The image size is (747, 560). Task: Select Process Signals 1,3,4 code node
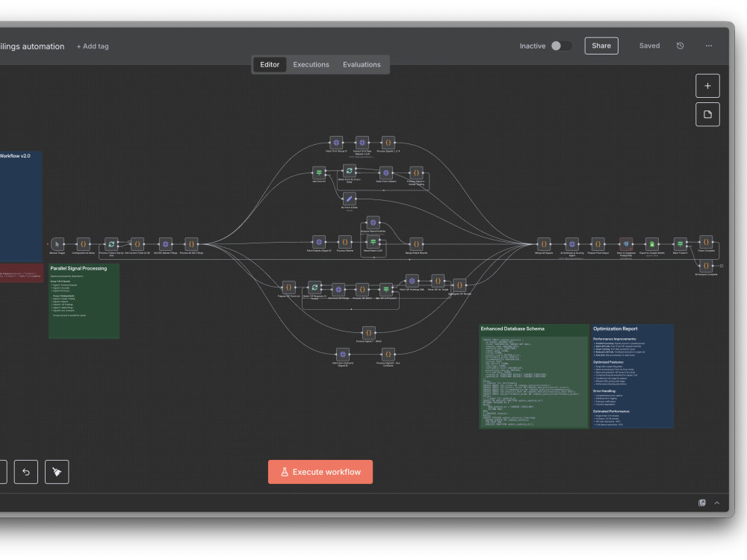[x=388, y=143]
